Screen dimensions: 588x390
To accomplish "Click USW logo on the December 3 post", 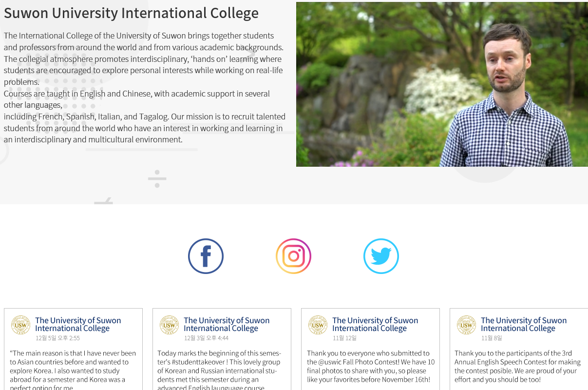I will (x=170, y=325).
